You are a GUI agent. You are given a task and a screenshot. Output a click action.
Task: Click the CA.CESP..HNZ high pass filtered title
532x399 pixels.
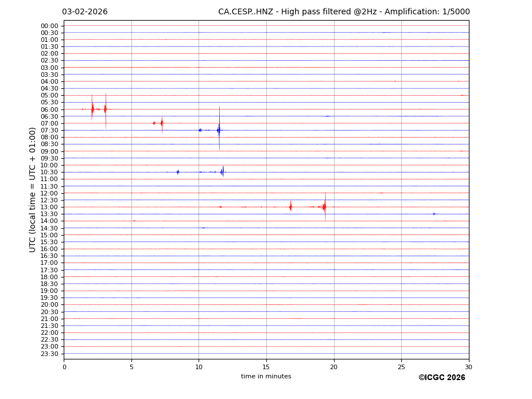(x=343, y=12)
